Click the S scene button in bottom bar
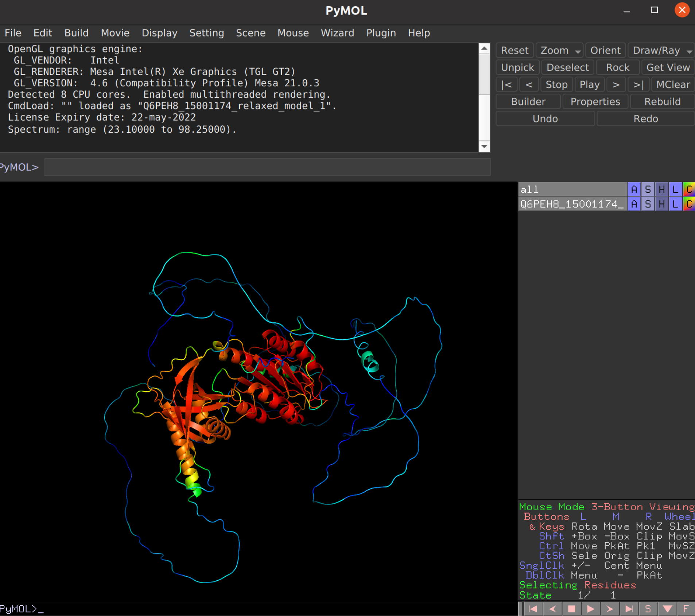695x616 pixels. [x=648, y=609]
